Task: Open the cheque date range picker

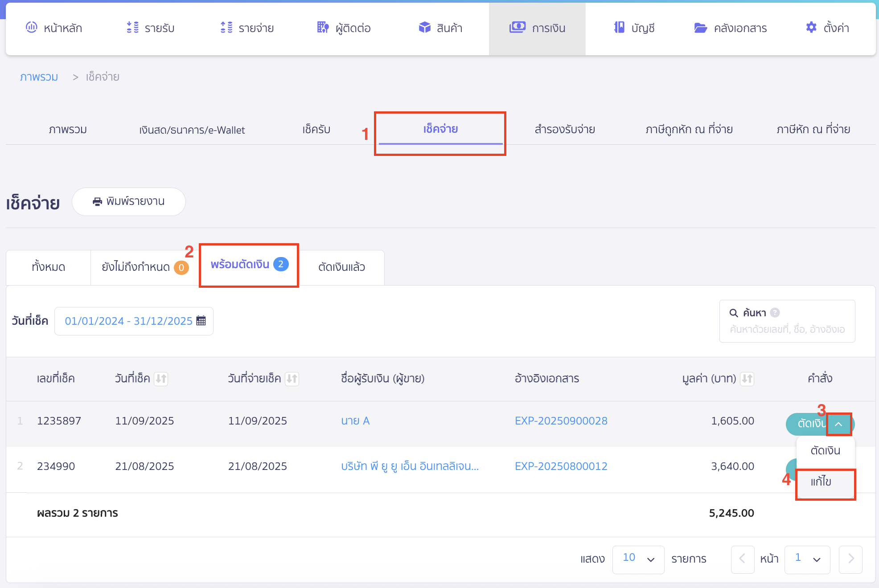Action: 134,321
